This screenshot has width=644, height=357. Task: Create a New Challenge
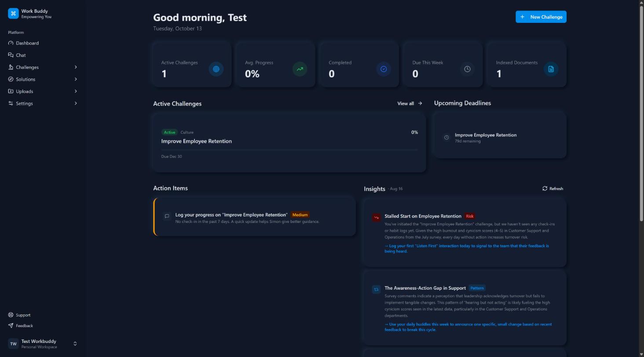tap(541, 17)
